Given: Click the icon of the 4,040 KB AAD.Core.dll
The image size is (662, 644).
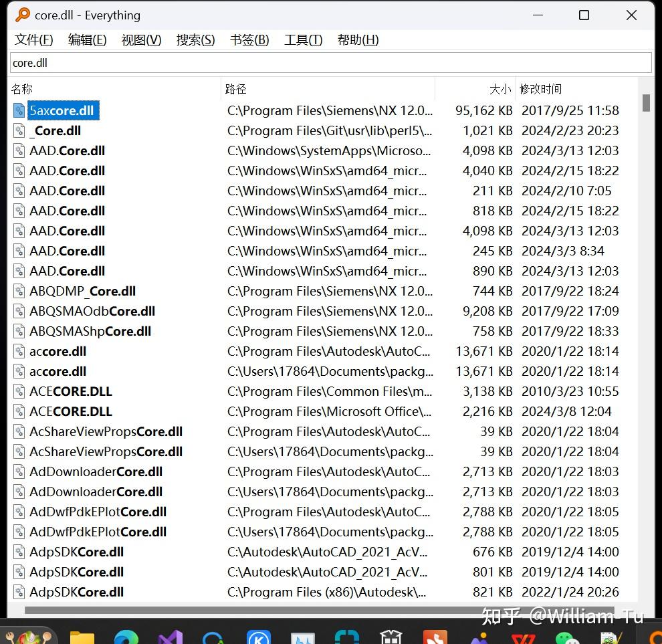Looking at the screenshot, I should [19, 171].
